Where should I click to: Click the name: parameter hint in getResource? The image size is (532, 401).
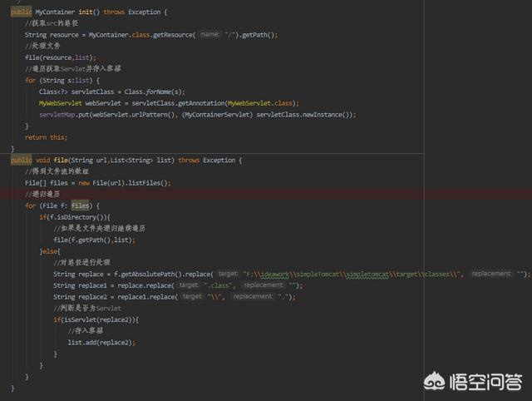[x=209, y=35]
